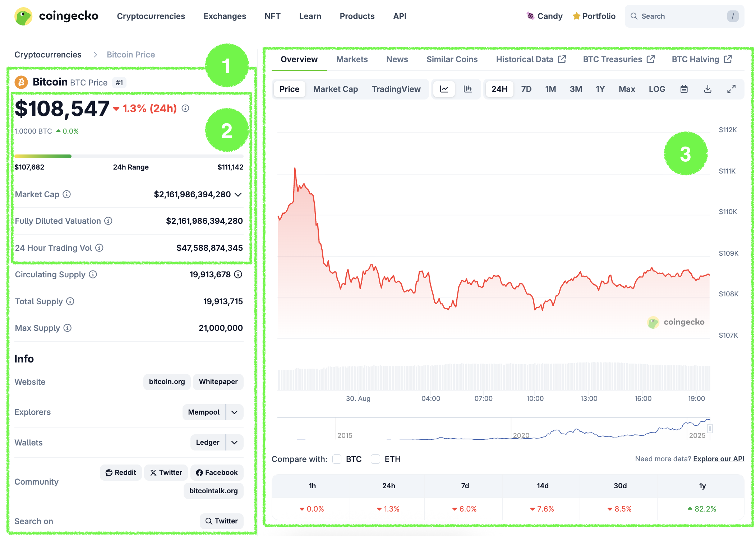Open bitcoin.org website link
Screen dimensions: 756x536
(167, 382)
